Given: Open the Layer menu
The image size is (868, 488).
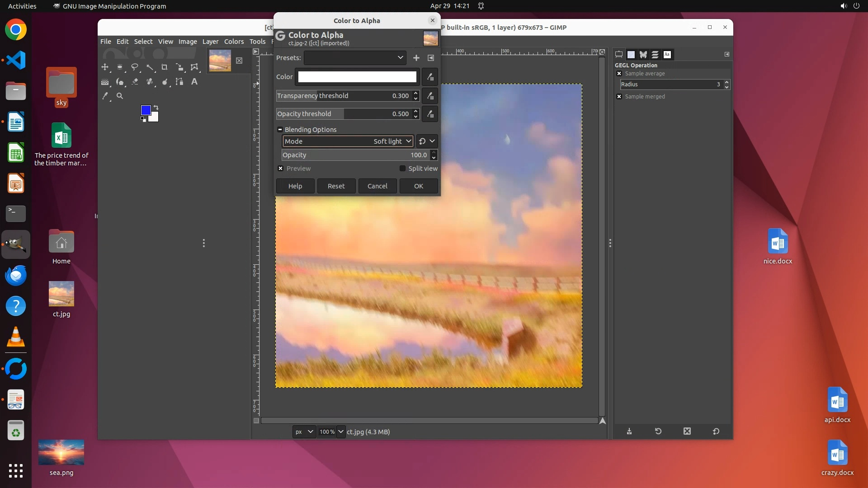Looking at the screenshot, I should (x=210, y=42).
